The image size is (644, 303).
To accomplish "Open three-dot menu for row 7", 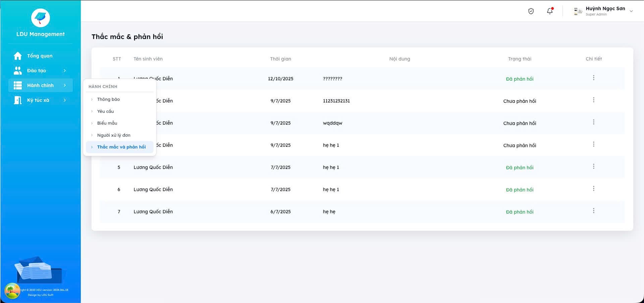I will pyautogui.click(x=594, y=211).
